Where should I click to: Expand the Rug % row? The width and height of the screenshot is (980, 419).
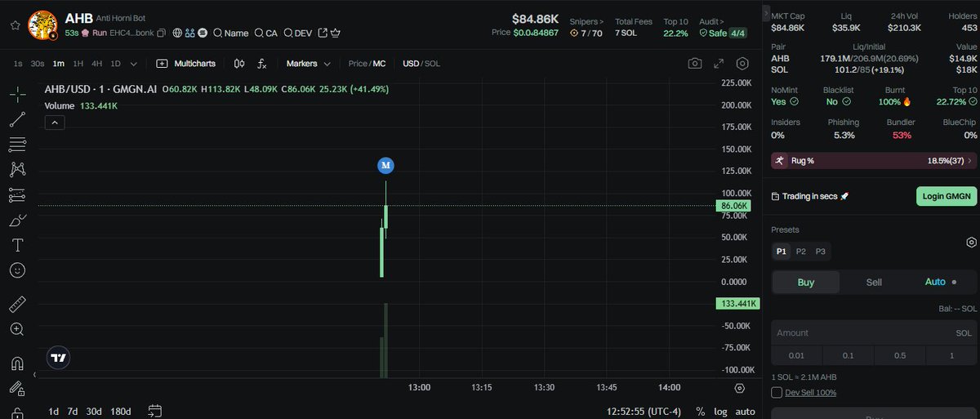coord(874,161)
